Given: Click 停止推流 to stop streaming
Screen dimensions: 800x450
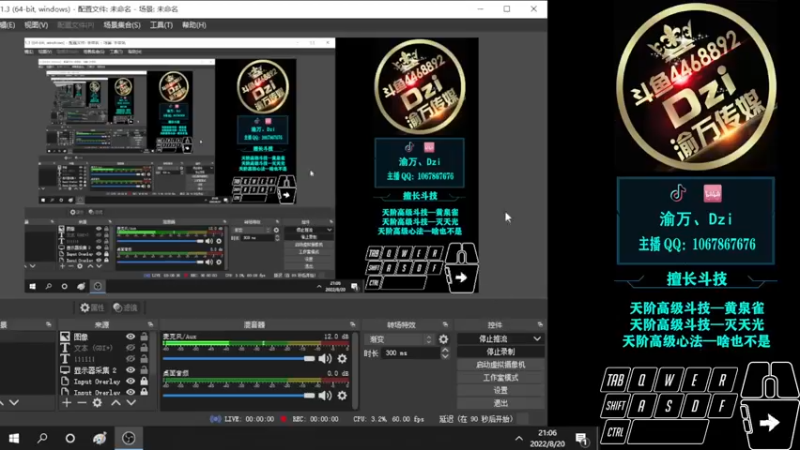Looking at the screenshot, I should point(493,339).
